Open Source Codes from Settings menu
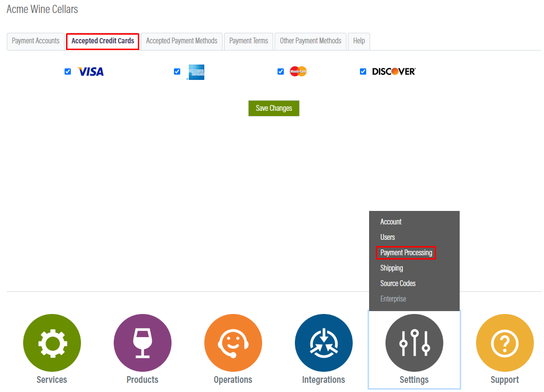544x392 pixels. tap(398, 284)
